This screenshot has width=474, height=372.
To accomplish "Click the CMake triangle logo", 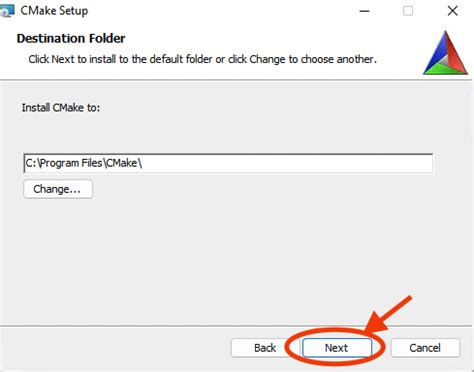I will pos(446,53).
